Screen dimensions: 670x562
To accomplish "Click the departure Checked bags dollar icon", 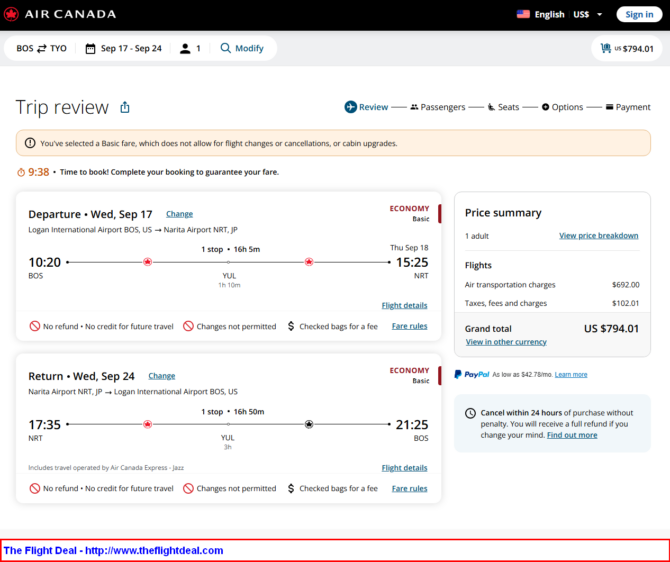I will pos(291,326).
